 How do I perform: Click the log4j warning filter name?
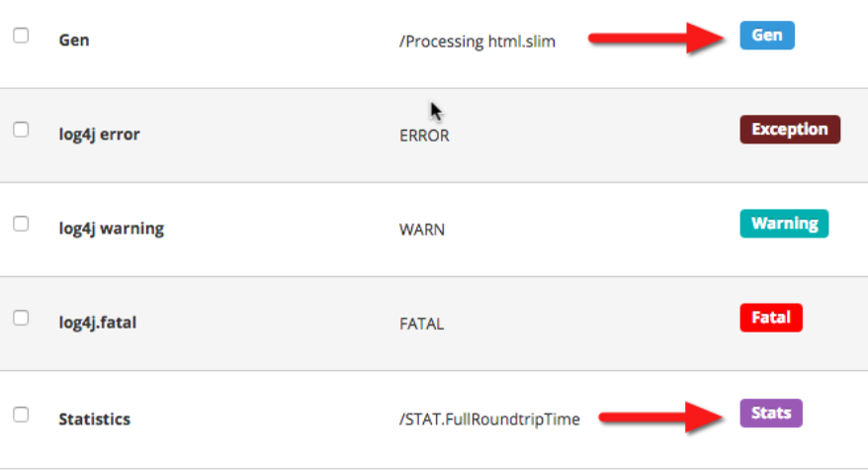point(111,229)
